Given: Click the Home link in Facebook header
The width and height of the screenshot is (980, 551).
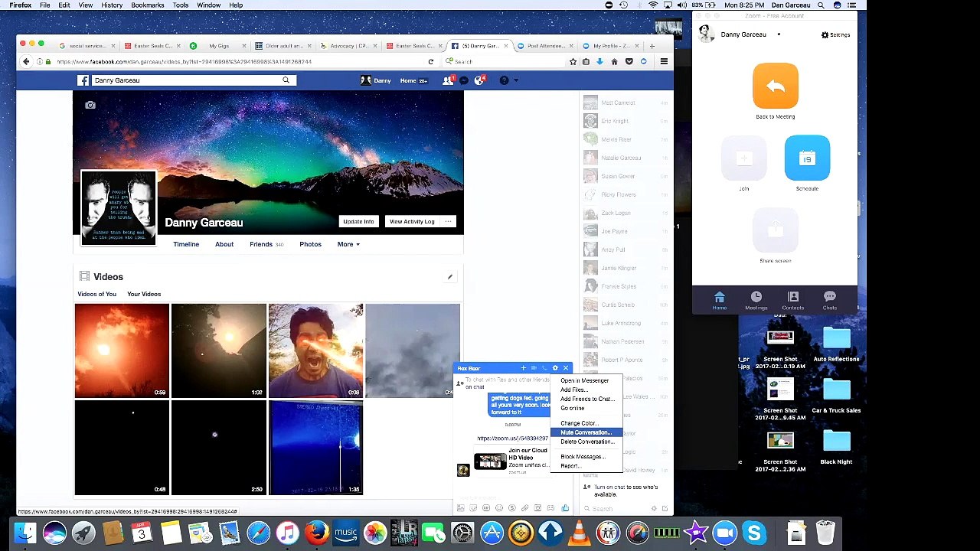Looking at the screenshot, I should coord(408,80).
